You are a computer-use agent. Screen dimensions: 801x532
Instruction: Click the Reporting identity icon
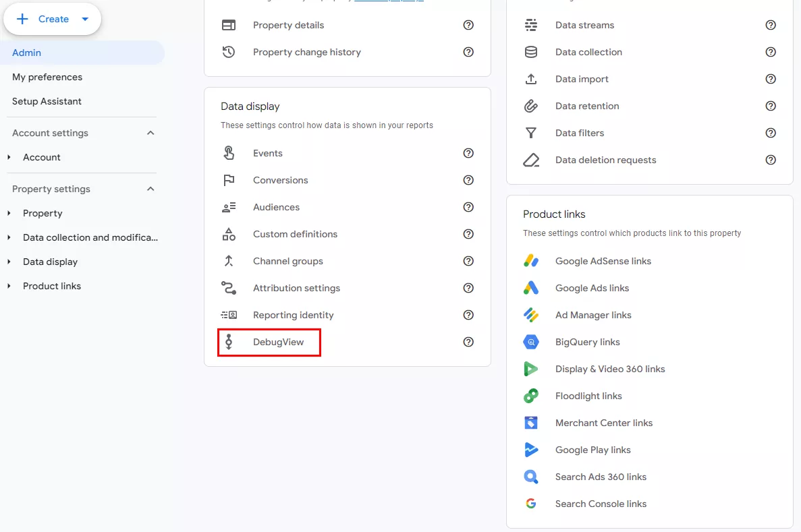click(x=228, y=315)
